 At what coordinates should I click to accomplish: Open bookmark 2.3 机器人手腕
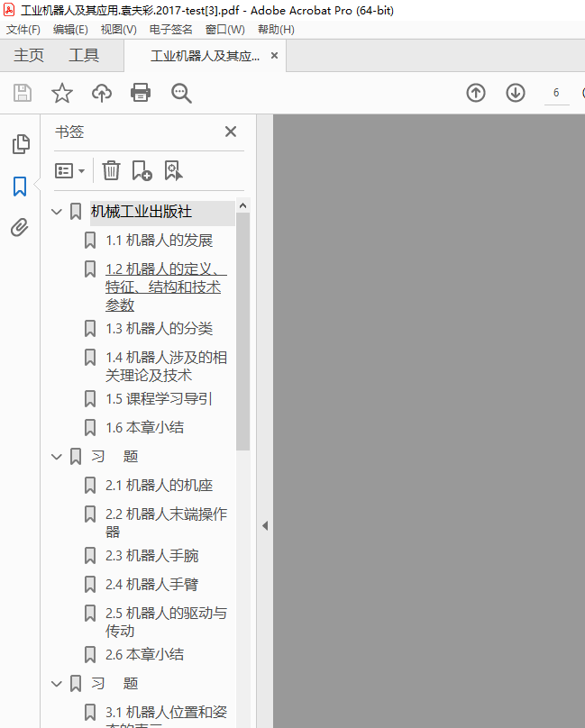pos(152,556)
